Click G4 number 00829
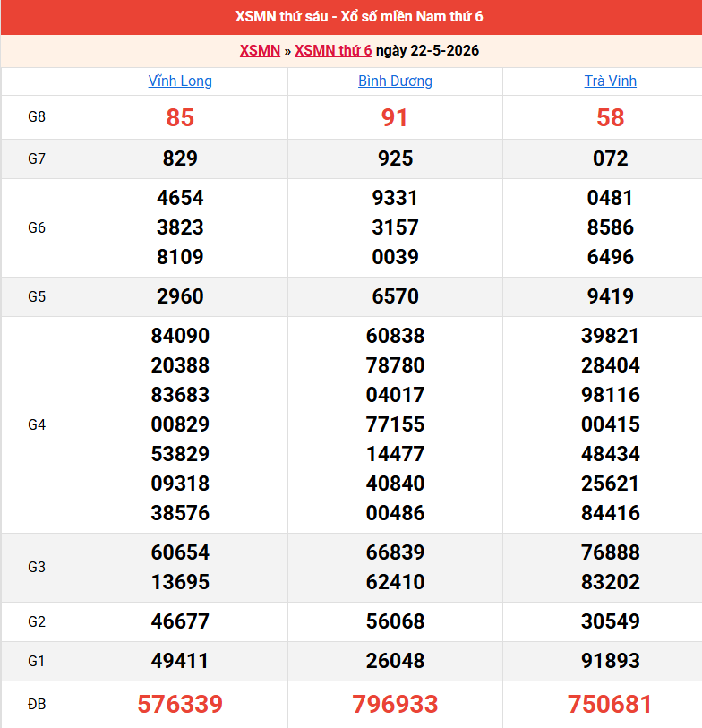The width and height of the screenshot is (702, 728). [180, 424]
